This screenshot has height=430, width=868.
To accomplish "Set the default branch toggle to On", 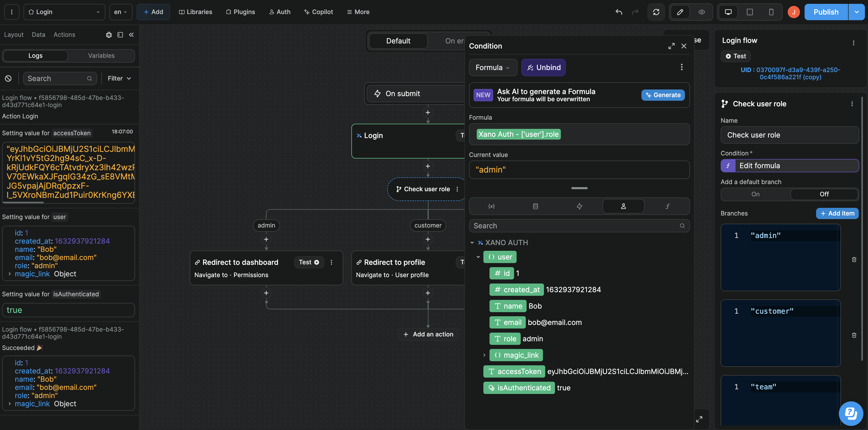I will click(x=755, y=194).
